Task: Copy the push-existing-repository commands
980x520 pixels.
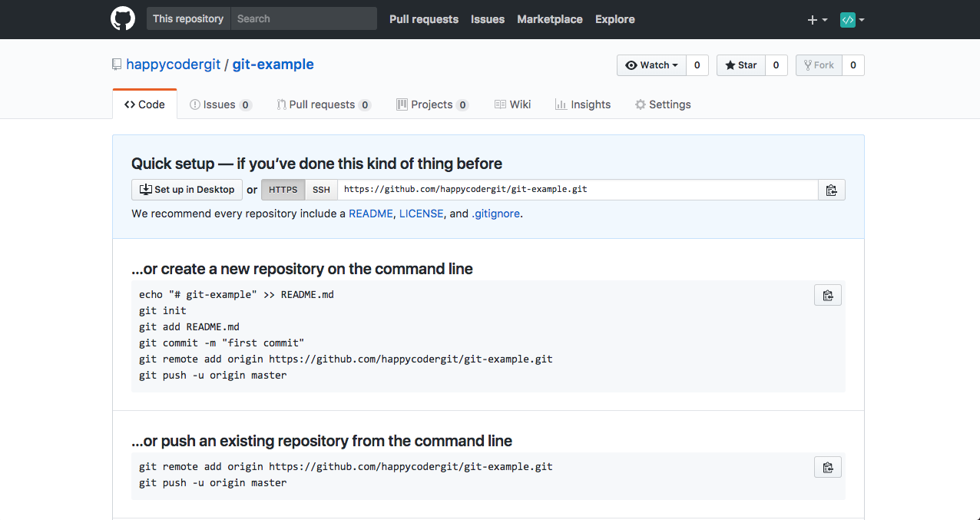Action: pyautogui.click(x=827, y=466)
